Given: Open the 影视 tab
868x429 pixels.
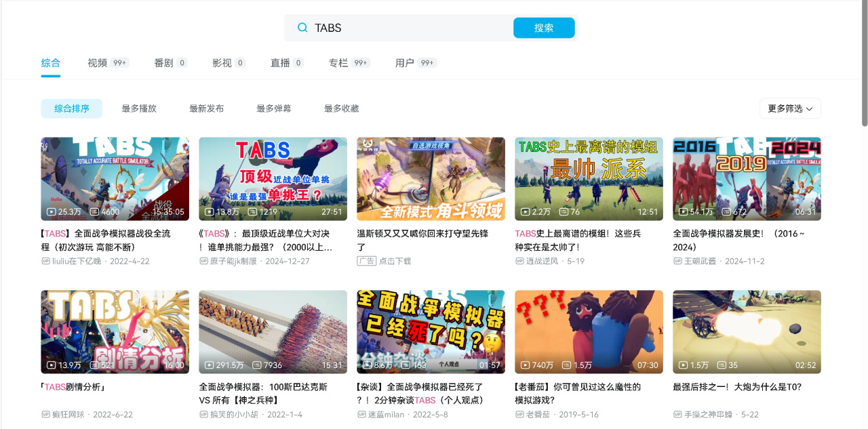Looking at the screenshot, I should click(x=229, y=63).
